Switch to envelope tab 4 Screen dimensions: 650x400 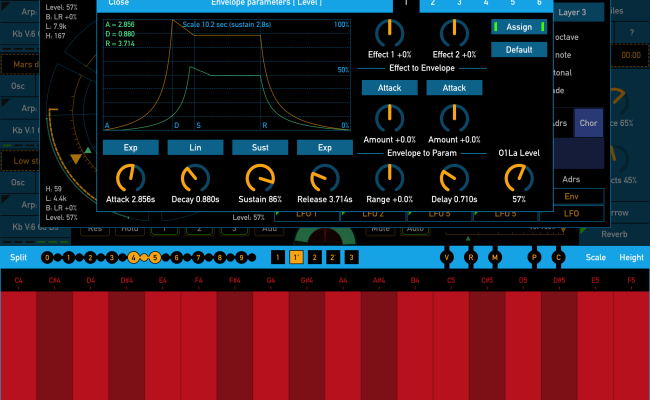pos(486,3)
